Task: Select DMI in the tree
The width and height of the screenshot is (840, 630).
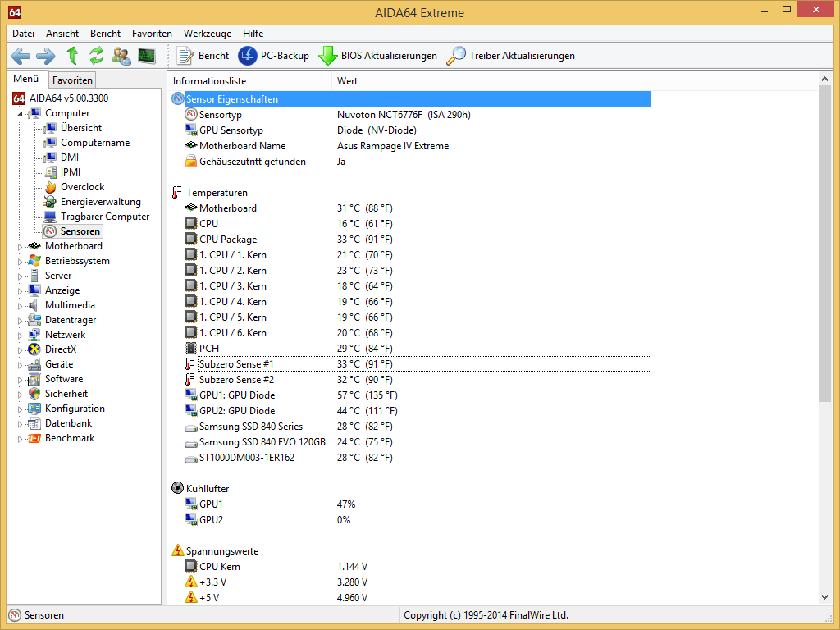Action: tap(70, 157)
